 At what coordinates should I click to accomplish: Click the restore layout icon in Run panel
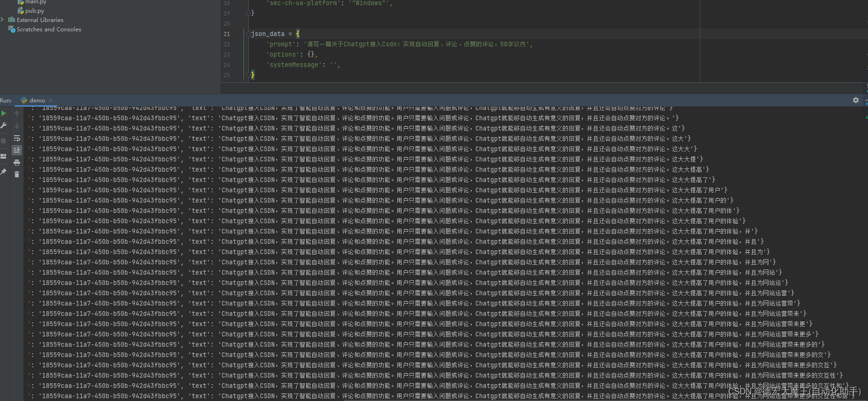[4, 156]
